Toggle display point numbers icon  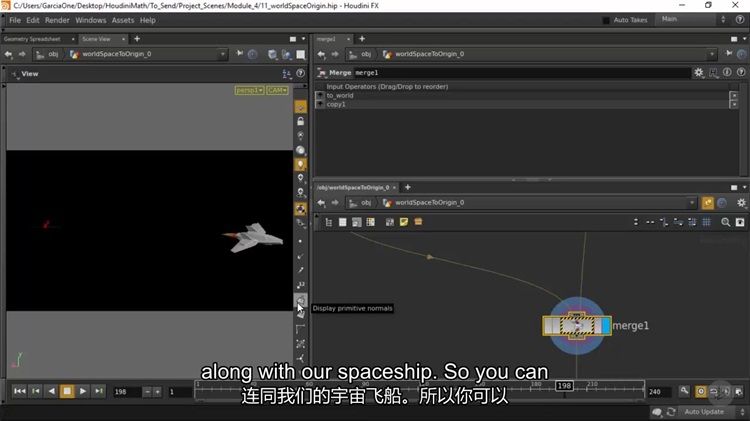[300, 285]
